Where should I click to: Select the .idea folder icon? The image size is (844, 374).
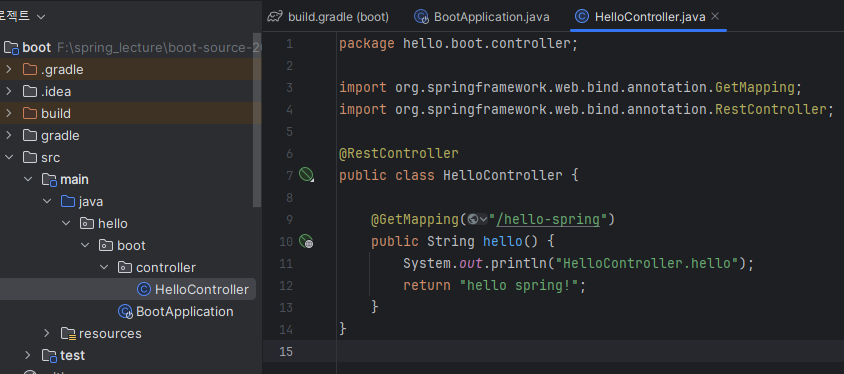coord(30,91)
